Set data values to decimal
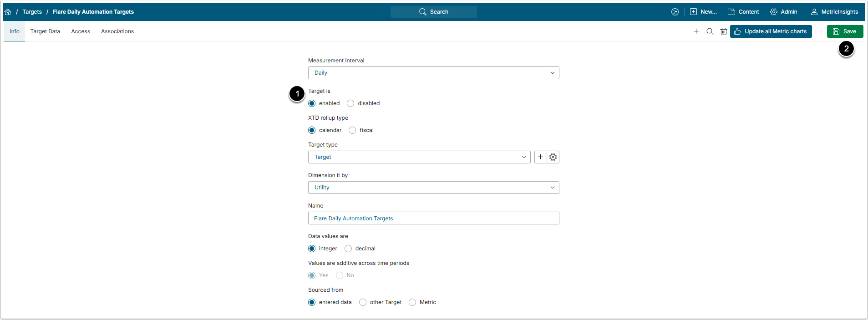 click(348, 249)
